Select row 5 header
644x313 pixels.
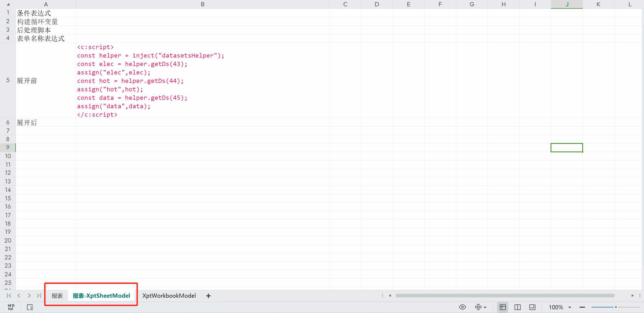click(x=8, y=80)
